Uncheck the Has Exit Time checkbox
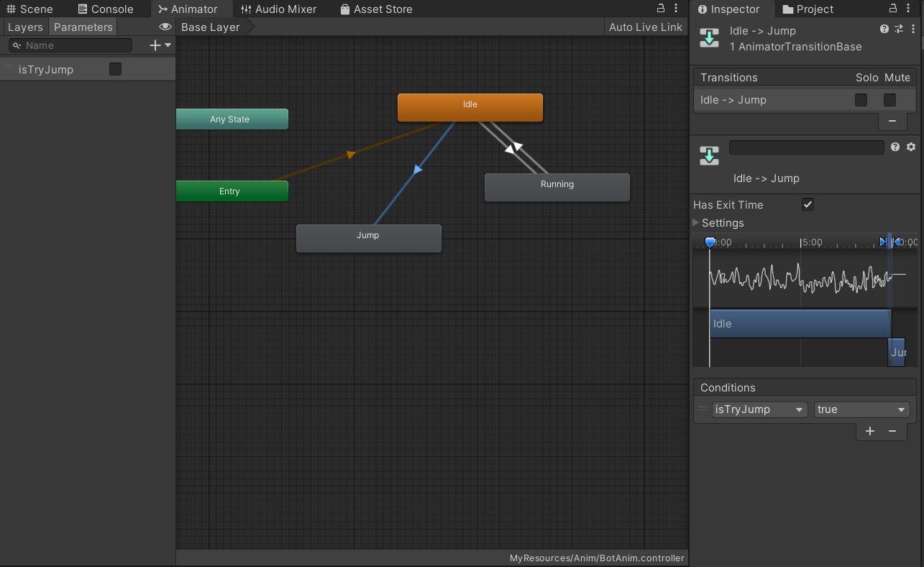Viewport: 924px width, 567px height. 808,205
